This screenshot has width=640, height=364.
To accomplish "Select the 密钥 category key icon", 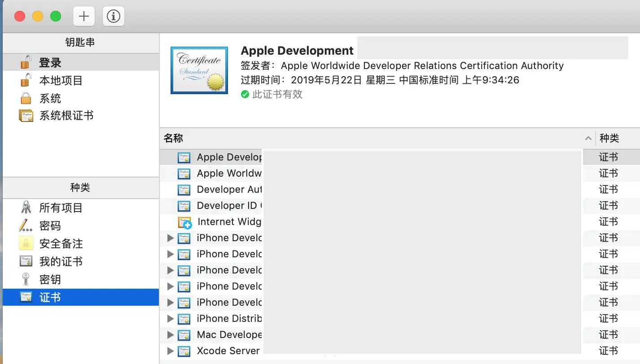I will (x=26, y=279).
